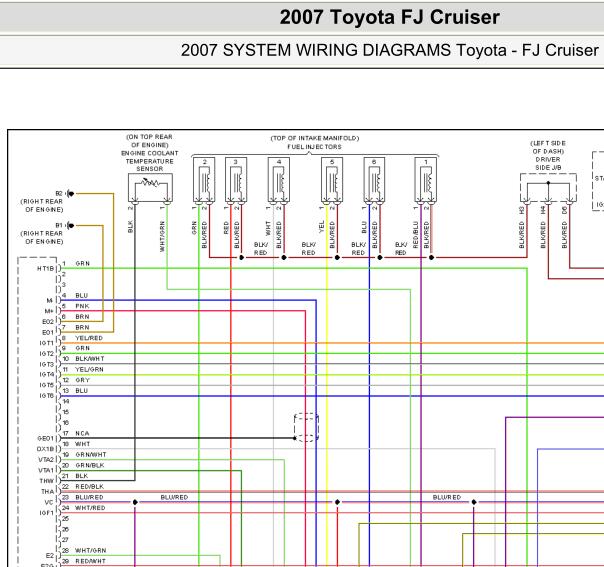
Task: Click the "2007 Toyota FJ Cruiser" heading
Action: point(389,17)
